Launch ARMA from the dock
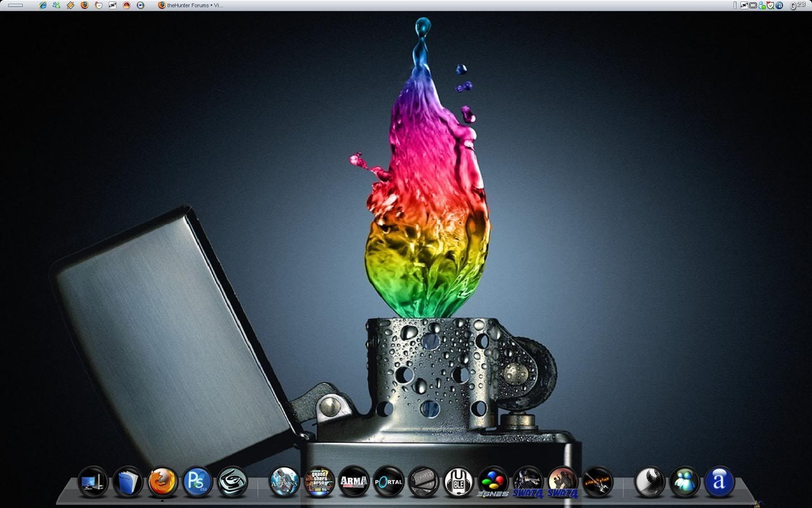 (354, 482)
